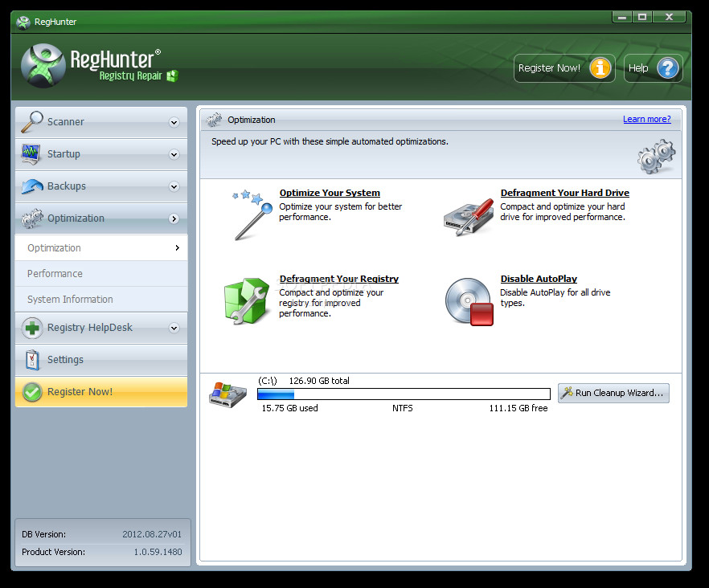Click the Startup monitor icon
709x588 pixels.
tap(31, 154)
